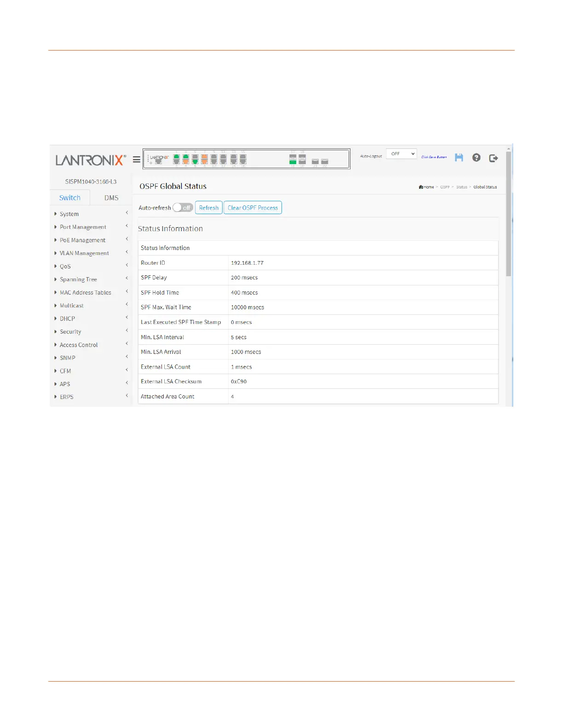The width and height of the screenshot is (563, 728).
Task: Click the Home breadcrumb icon
Action: (x=420, y=187)
